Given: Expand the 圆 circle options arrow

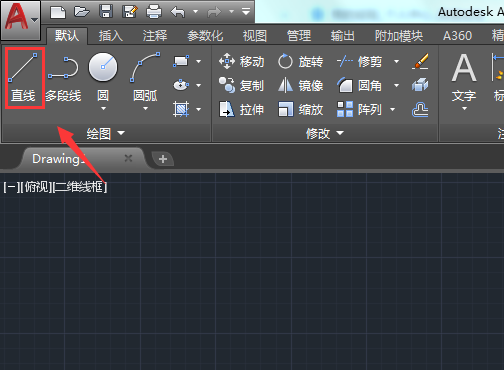Looking at the screenshot, I should tap(103, 109).
